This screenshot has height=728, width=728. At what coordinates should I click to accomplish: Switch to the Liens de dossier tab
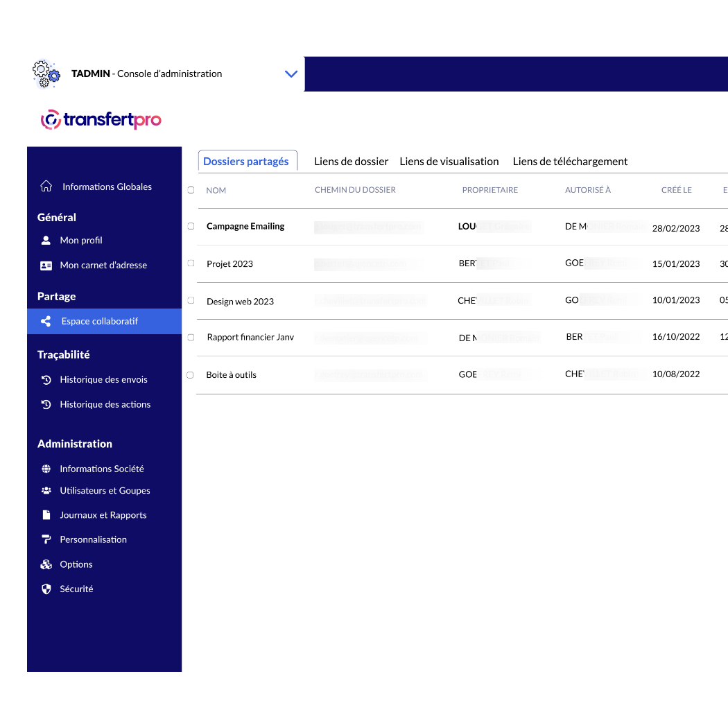pyautogui.click(x=351, y=161)
